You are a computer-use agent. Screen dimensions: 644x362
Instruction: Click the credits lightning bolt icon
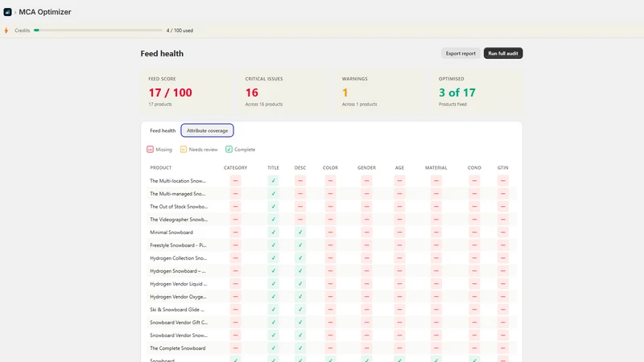6,31
